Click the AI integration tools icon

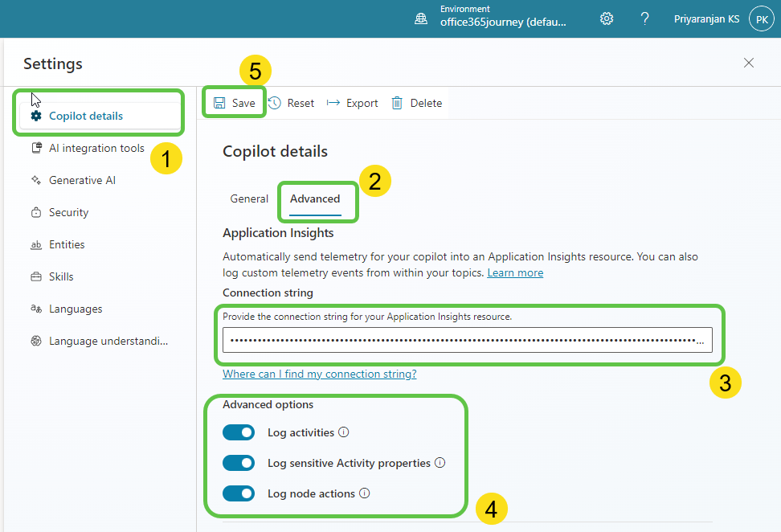point(36,148)
